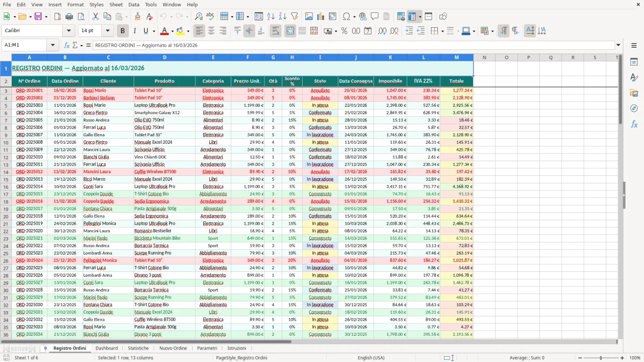644x362 pixels.
Task: Open the 14 pt font size dropdown
Action: click(x=107, y=31)
